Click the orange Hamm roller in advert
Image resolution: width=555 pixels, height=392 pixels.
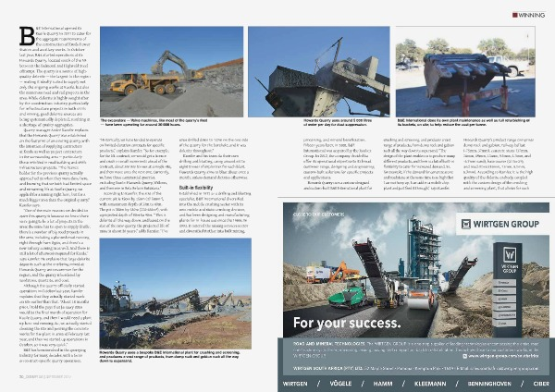(420, 294)
